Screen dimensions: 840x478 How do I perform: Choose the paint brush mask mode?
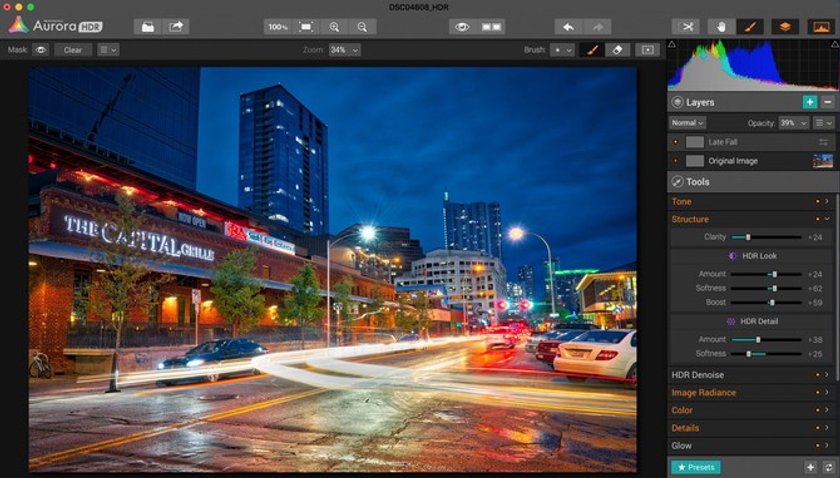coord(592,50)
